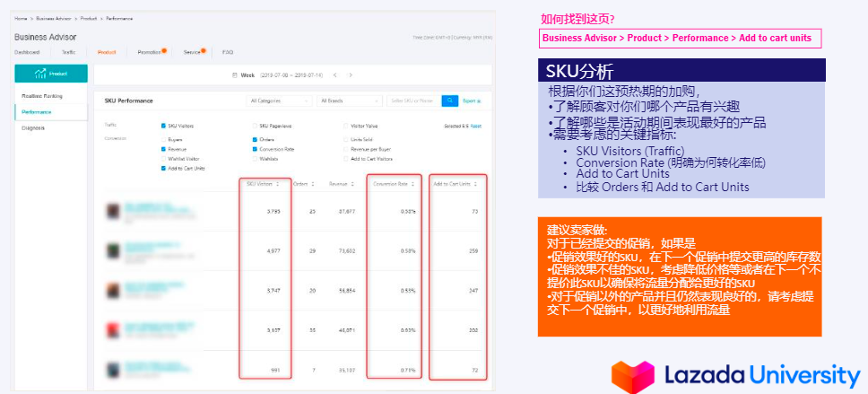Enable Wishlists checkbox
The image size is (868, 394).
click(x=255, y=159)
